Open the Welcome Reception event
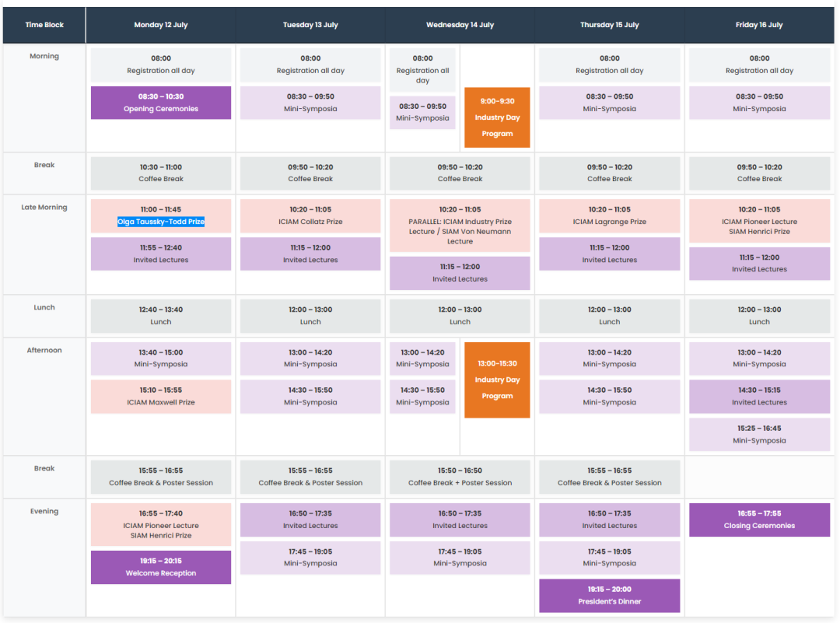 [161, 567]
